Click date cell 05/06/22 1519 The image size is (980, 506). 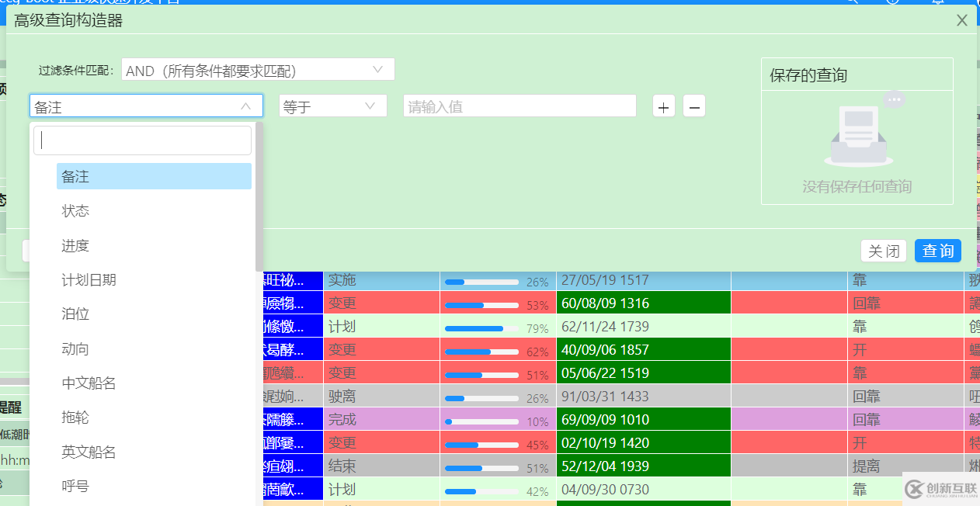(644, 373)
